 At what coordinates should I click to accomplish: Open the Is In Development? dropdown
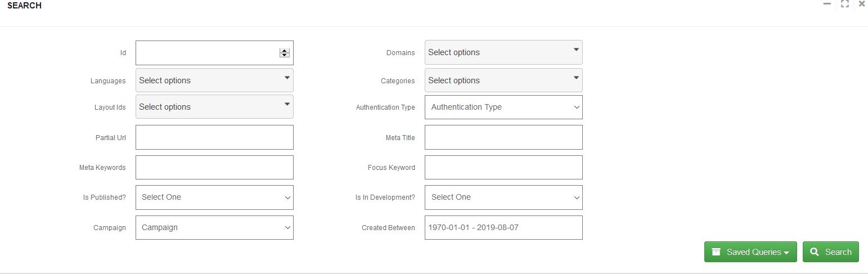click(503, 197)
